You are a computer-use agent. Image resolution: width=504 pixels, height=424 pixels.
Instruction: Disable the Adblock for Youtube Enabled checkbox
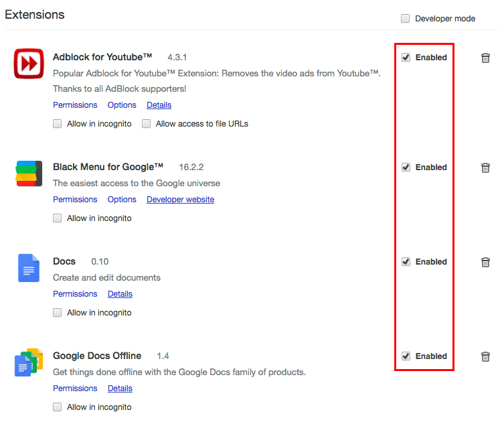point(406,57)
